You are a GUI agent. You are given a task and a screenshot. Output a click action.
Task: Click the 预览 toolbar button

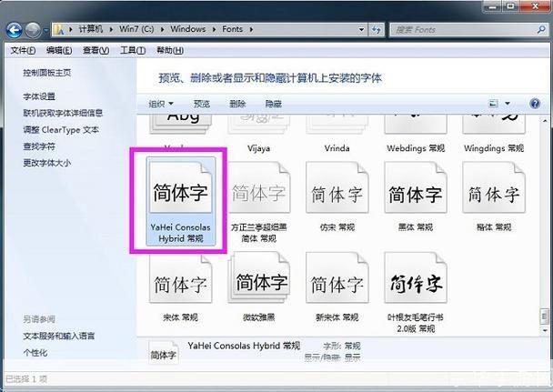[202, 104]
